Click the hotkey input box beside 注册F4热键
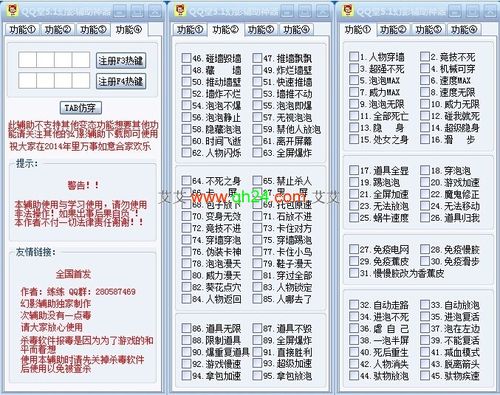Image resolution: width=500 pixels, height=395 pixels. 54,80
